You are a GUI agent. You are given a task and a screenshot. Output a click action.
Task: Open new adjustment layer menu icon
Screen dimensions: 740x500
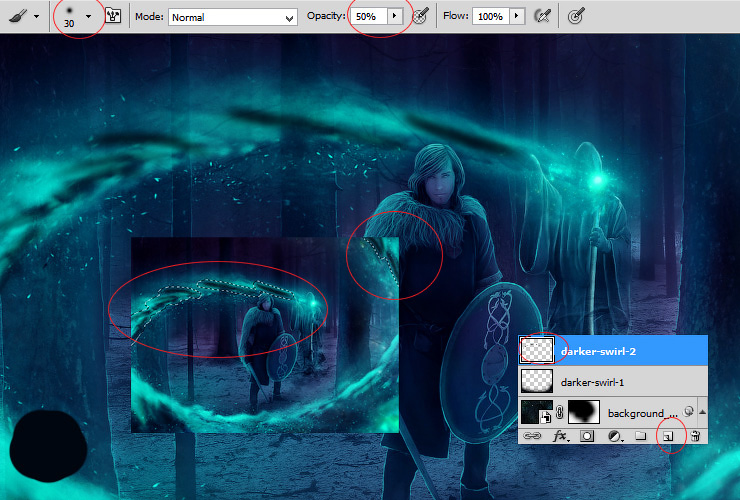614,436
